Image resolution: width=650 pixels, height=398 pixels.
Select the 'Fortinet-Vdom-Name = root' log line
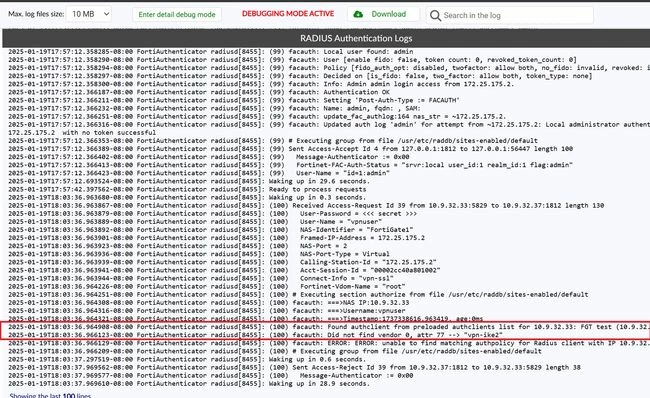tap(206, 286)
